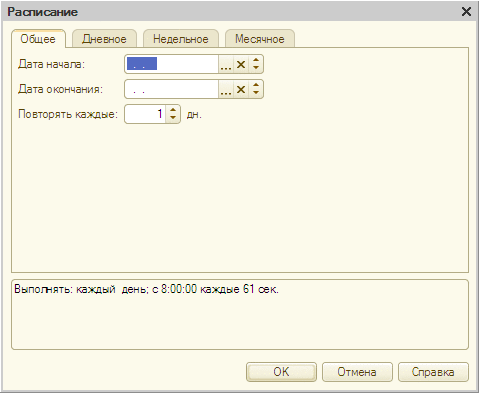
Task: Open help via Справка button
Action: pyautogui.click(x=433, y=372)
